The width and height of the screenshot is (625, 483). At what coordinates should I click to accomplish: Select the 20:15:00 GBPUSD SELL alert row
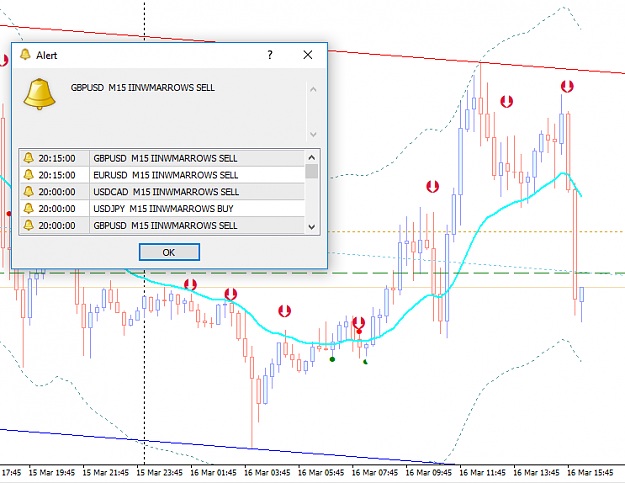162,158
